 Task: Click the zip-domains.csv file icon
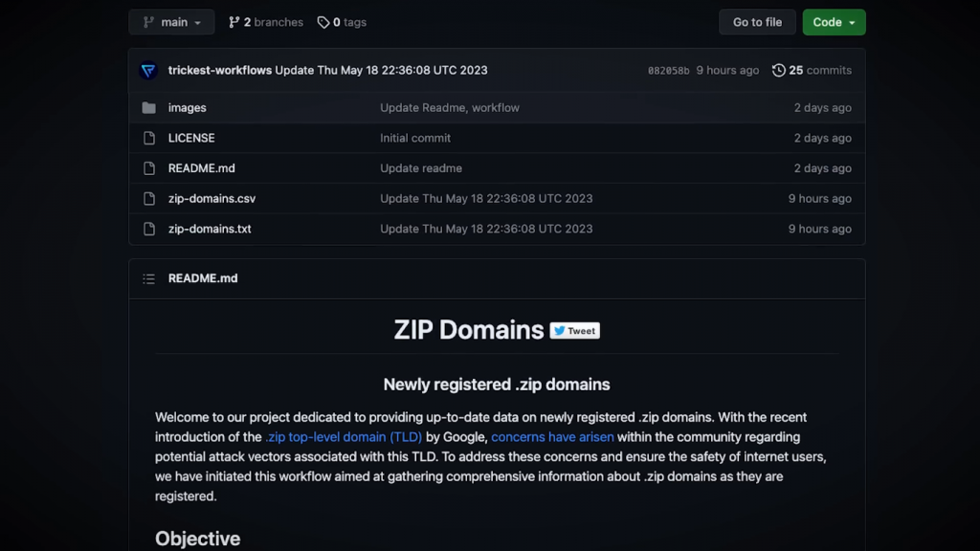pyautogui.click(x=148, y=199)
